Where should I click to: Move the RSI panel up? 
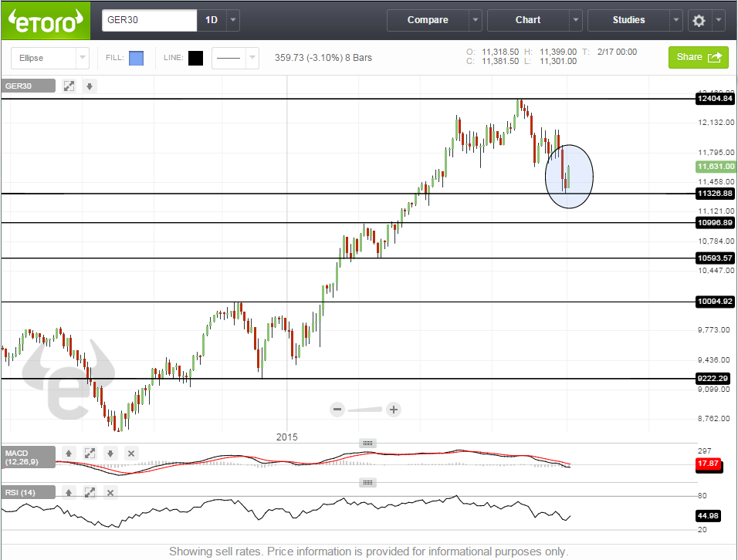[69, 492]
